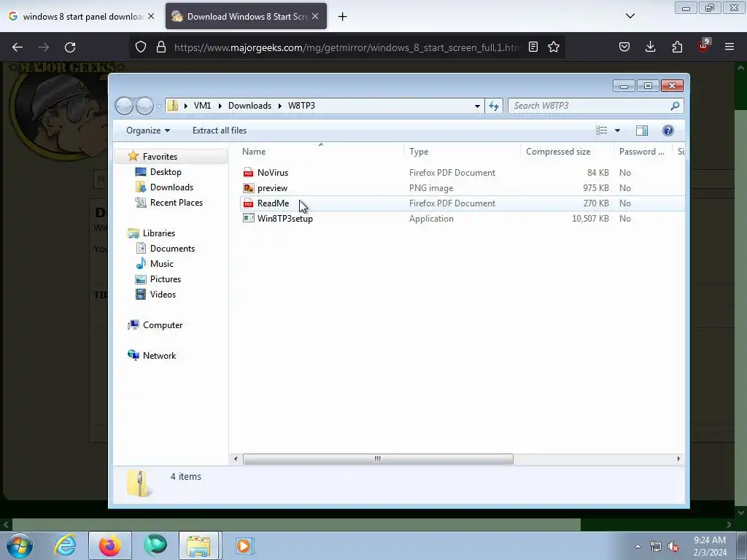
Task: Launch Internet Explorer from taskbar
Action: [x=65, y=545]
